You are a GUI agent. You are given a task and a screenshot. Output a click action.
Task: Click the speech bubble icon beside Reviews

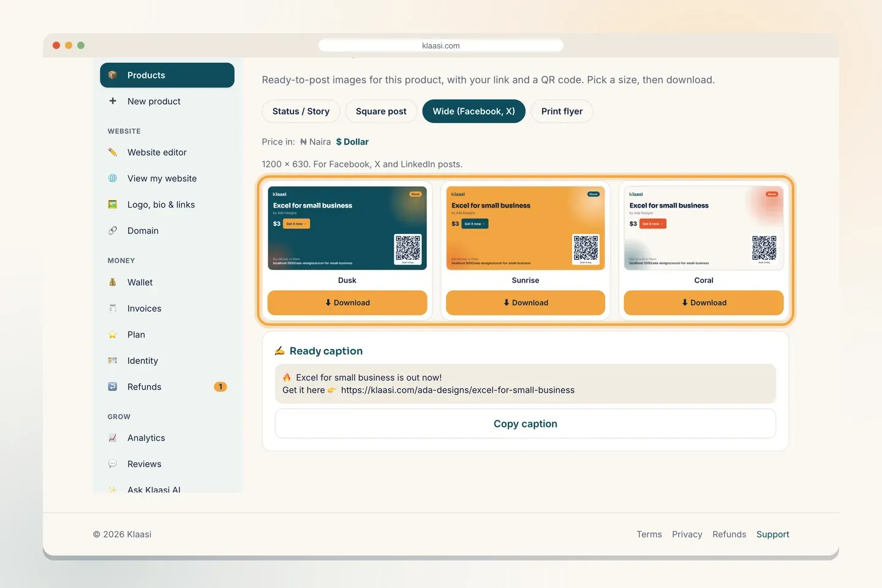[113, 464]
